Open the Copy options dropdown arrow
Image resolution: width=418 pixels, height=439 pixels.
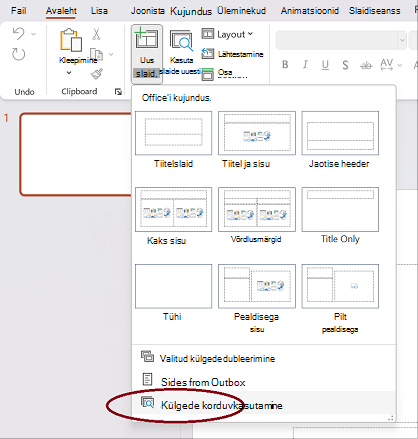(111, 54)
